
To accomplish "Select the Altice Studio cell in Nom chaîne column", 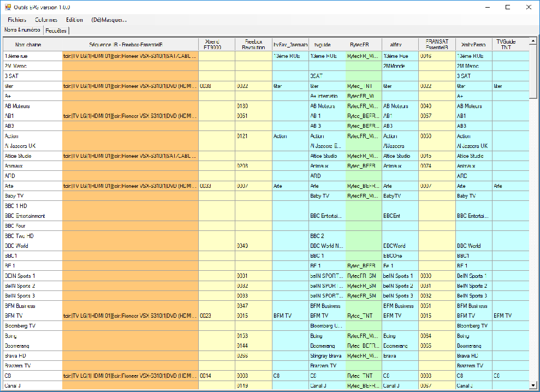I will [x=33, y=156].
